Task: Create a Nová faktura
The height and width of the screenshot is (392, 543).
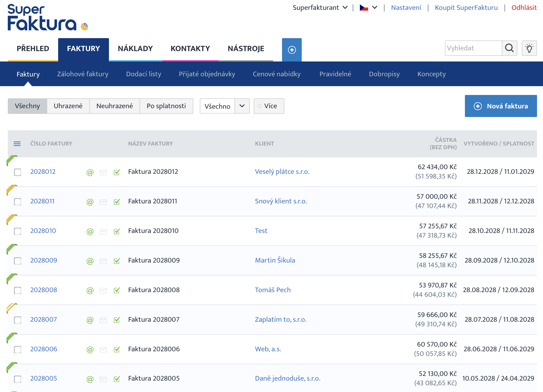Action: [x=501, y=106]
